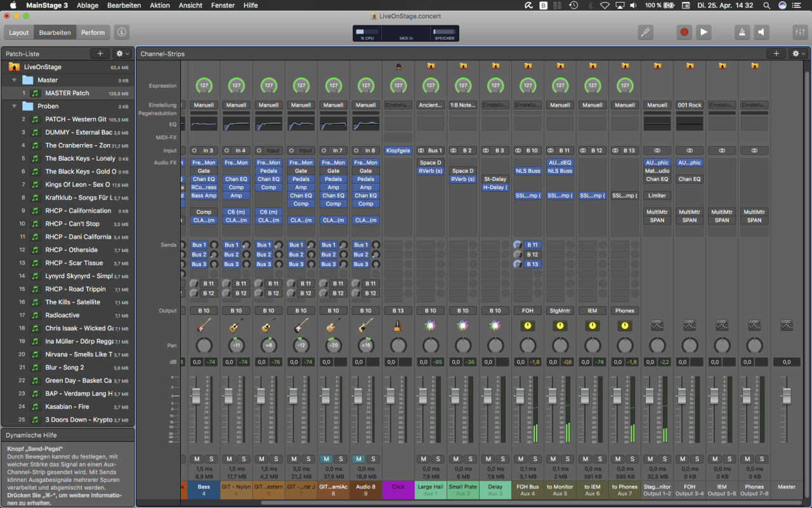Switch to Layout mode

click(18, 32)
